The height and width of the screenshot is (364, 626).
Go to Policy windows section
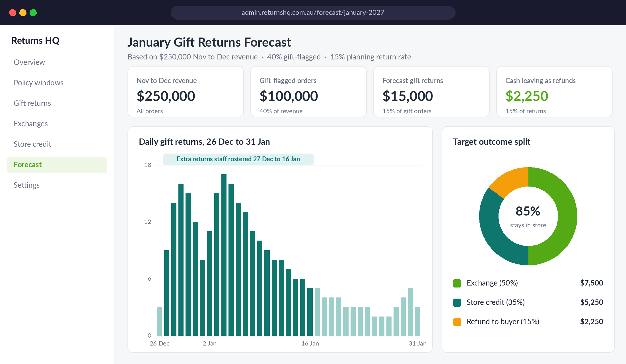(x=38, y=83)
